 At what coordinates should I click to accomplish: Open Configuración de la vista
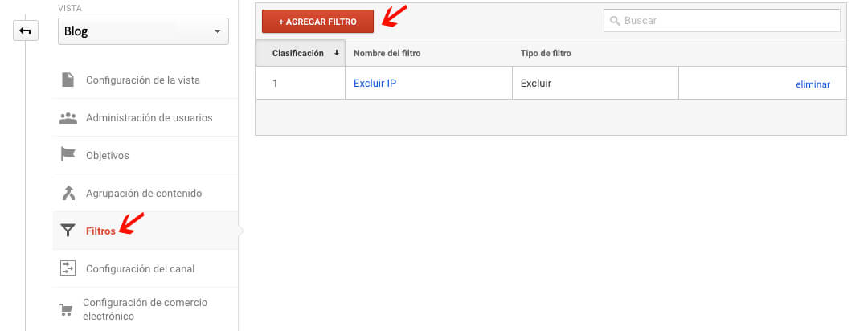(x=143, y=80)
